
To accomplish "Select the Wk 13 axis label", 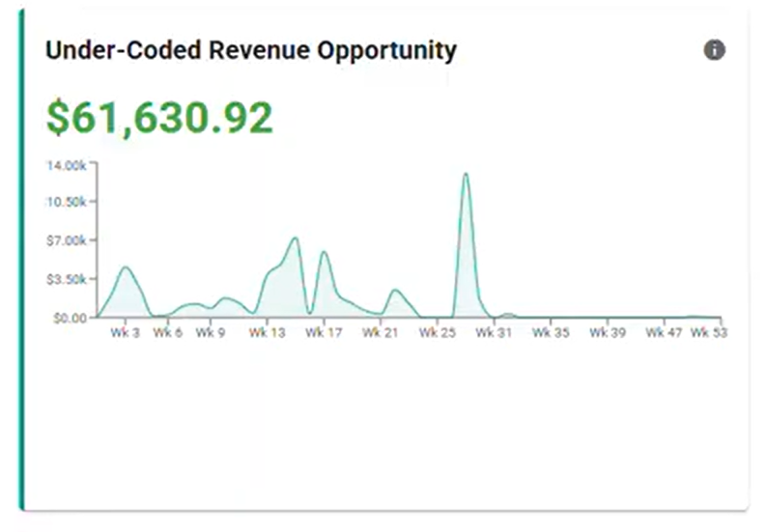I will point(267,332).
